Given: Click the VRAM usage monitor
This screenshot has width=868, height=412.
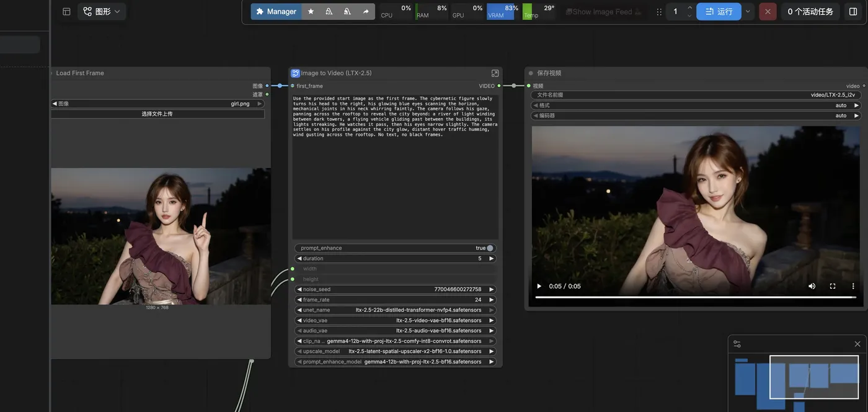Looking at the screenshot, I should point(503,11).
